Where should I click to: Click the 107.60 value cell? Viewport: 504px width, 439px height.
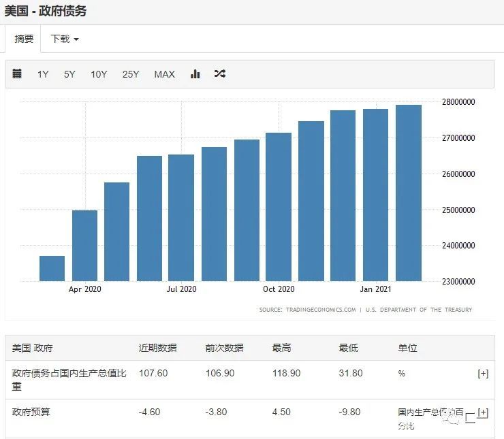point(153,373)
